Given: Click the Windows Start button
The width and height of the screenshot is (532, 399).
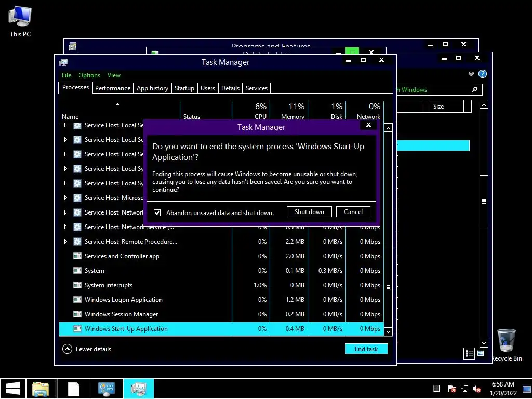Looking at the screenshot, I should pyautogui.click(x=13, y=389).
